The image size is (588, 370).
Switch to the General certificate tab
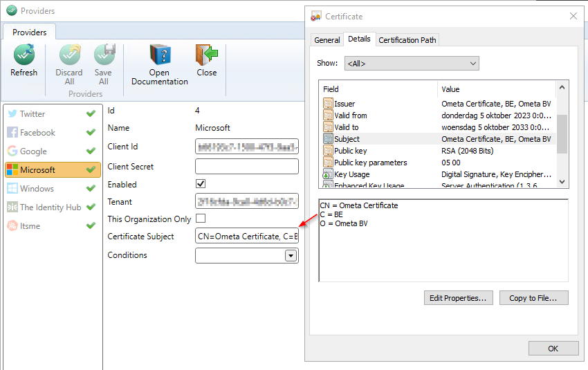click(x=327, y=40)
